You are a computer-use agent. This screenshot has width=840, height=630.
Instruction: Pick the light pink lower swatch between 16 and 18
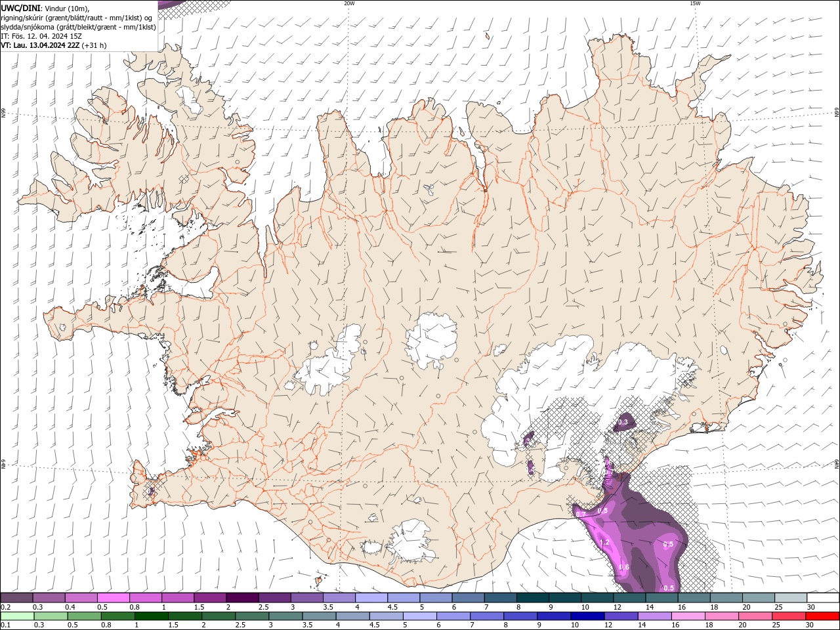(688, 616)
